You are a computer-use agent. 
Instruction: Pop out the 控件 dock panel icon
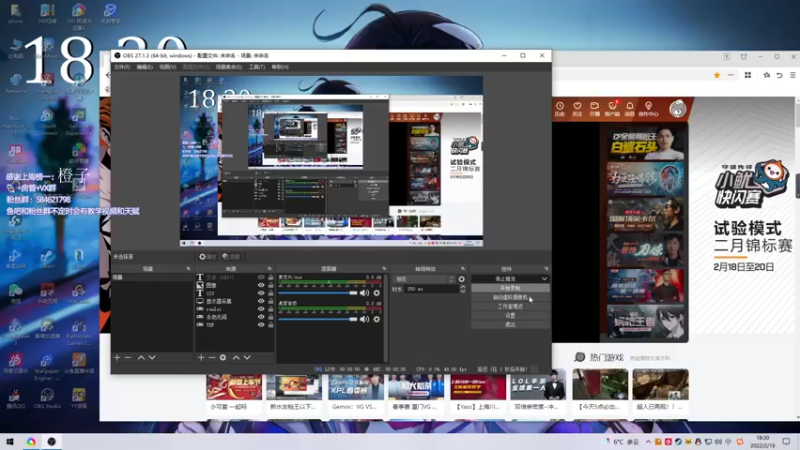pos(546,269)
